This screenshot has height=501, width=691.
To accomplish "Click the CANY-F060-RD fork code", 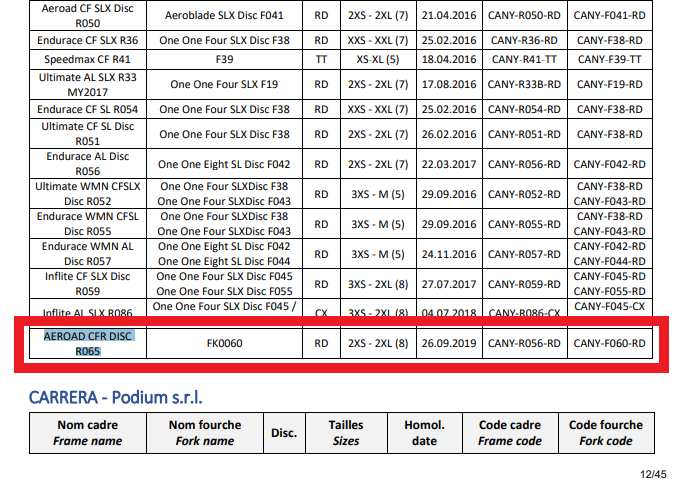I will (609, 343).
